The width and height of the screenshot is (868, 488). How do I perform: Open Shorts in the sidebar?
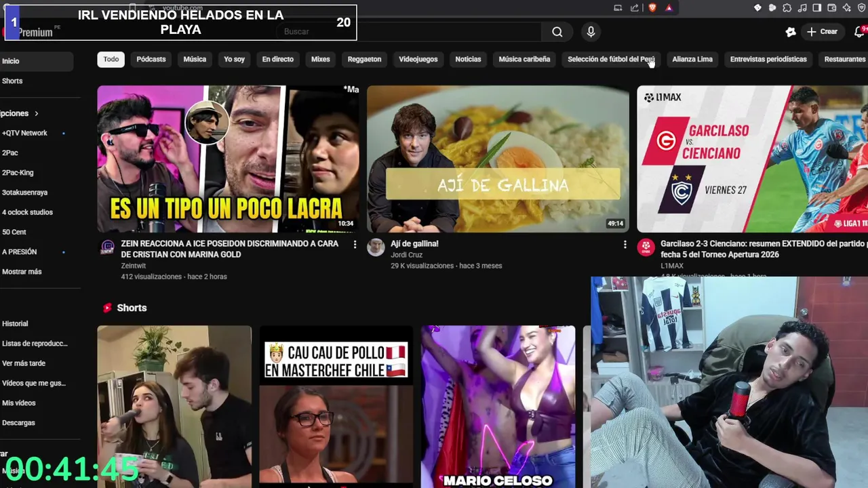(x=37, y=81)
